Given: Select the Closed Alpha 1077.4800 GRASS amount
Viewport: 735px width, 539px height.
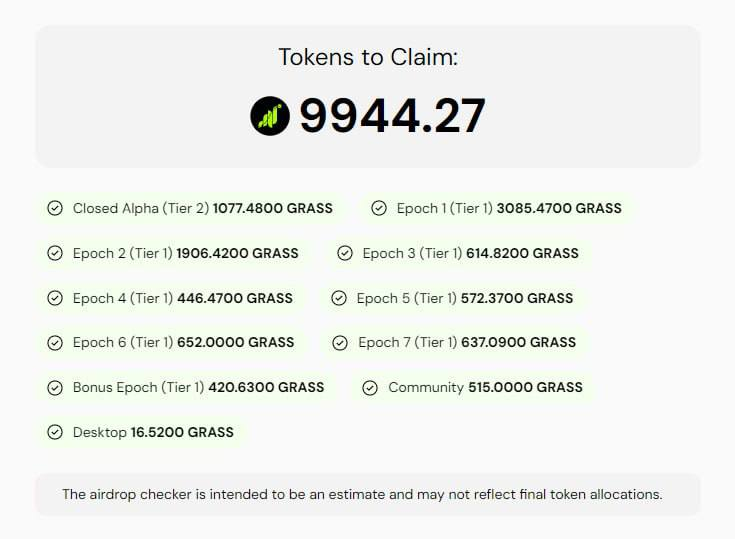Looking at the screenshot, I should [x=273, y=208].
